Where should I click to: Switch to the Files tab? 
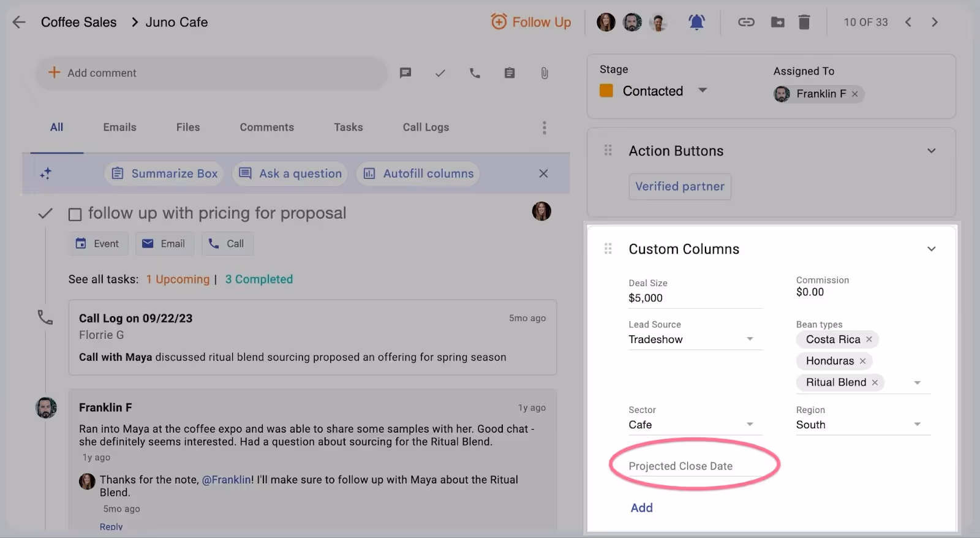[x=188, y=127]
